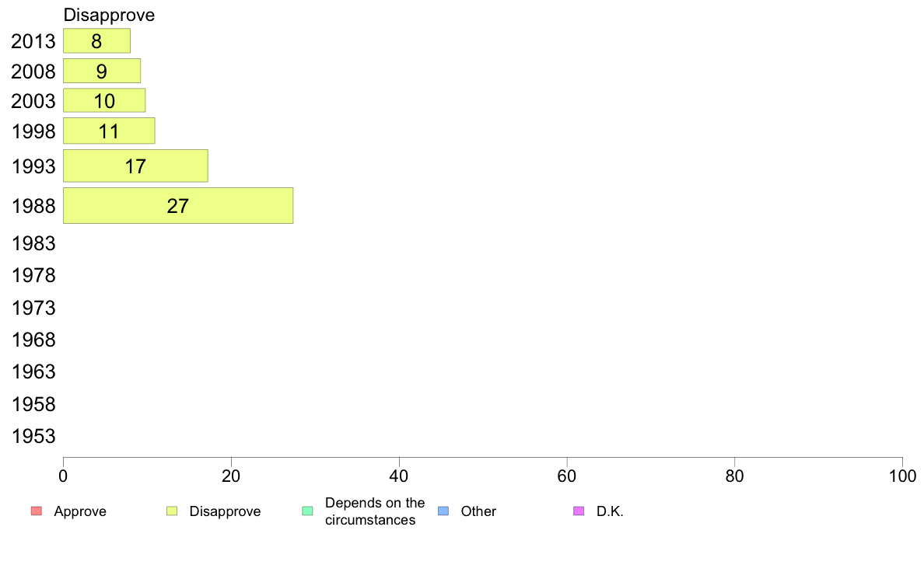Screen dimensions: 924x572
Task: Click the 2008 bar showing 9
Action: tap(102, 71)
